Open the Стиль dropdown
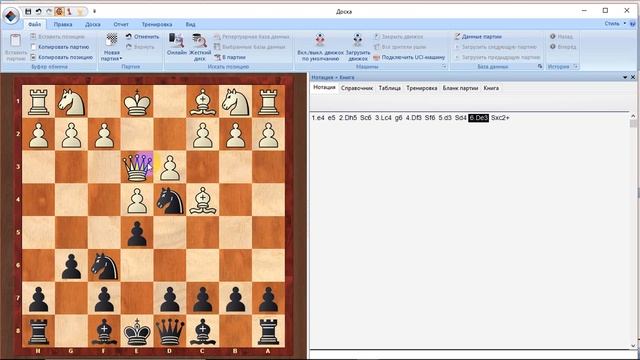This screenshot has height=360, width=640. point(615,24)
